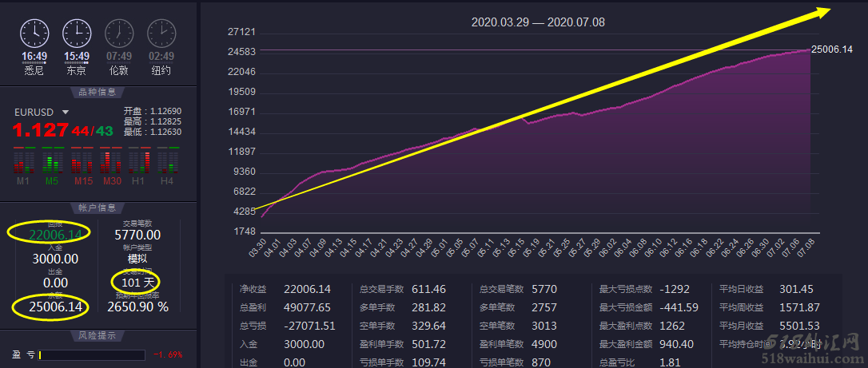Viewport: 868px width, 368px height.
Task: Click the 最高 1.12825 high price
Action: (x=153, y=121)
